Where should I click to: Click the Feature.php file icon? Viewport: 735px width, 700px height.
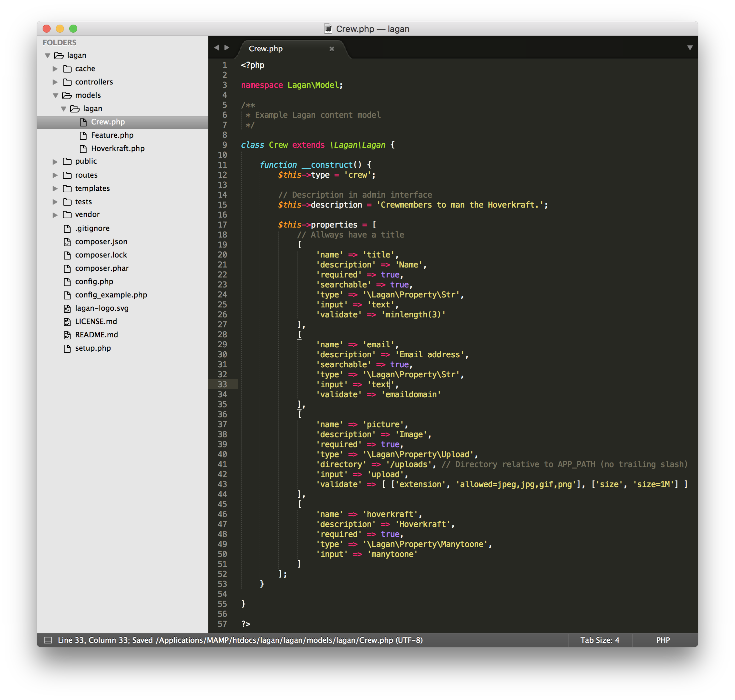[83, 135]
